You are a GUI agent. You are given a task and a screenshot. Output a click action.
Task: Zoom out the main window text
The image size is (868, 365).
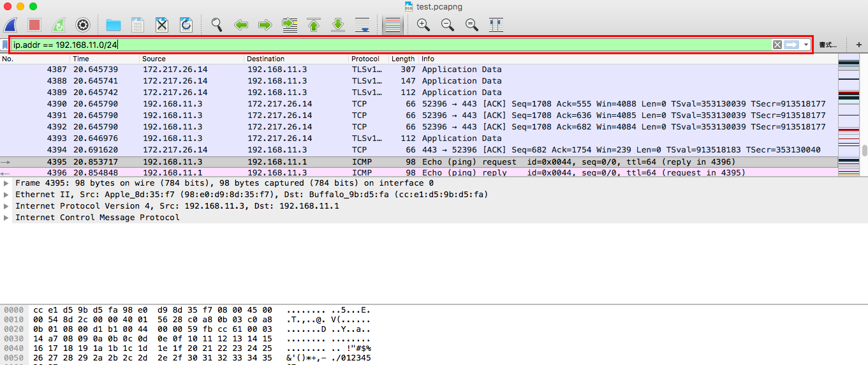click(x=447, y=25)
